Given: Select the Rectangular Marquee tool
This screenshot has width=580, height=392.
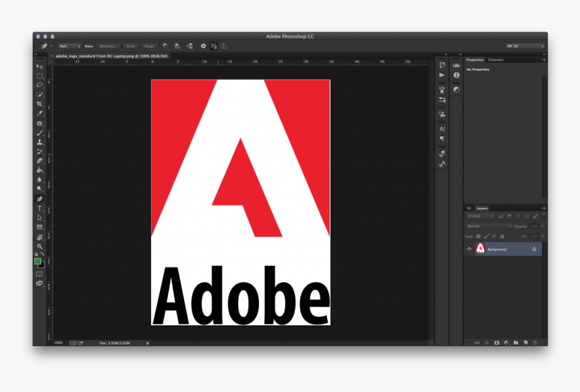Looking at the screenshot, I should click(40, 76).
